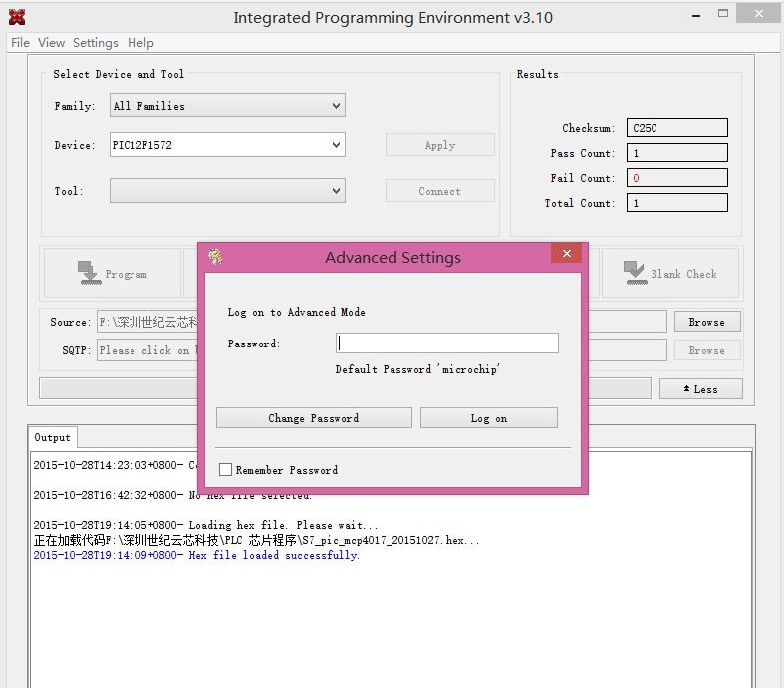Click the Total Count value box
Image resolution: width=784 pixels, height=688 pixels.
tap(677, 203)
